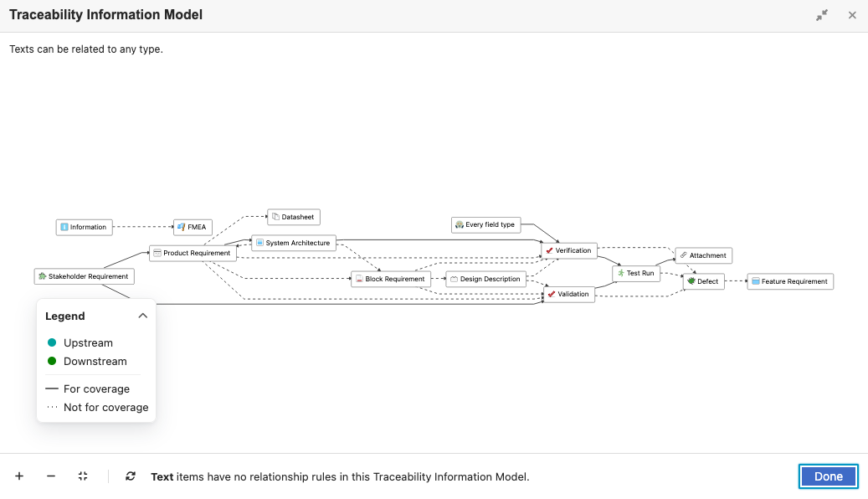Select the Product Requirement node
Viewport: 868px width, 499px height.
[193, 253]
